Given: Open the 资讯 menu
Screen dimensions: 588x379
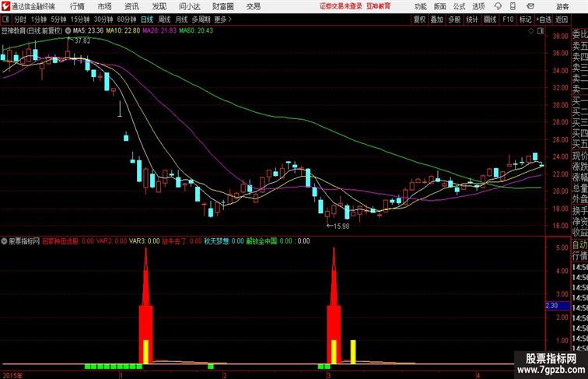Looking at the screenshot, I should click(x=131, y=6).
